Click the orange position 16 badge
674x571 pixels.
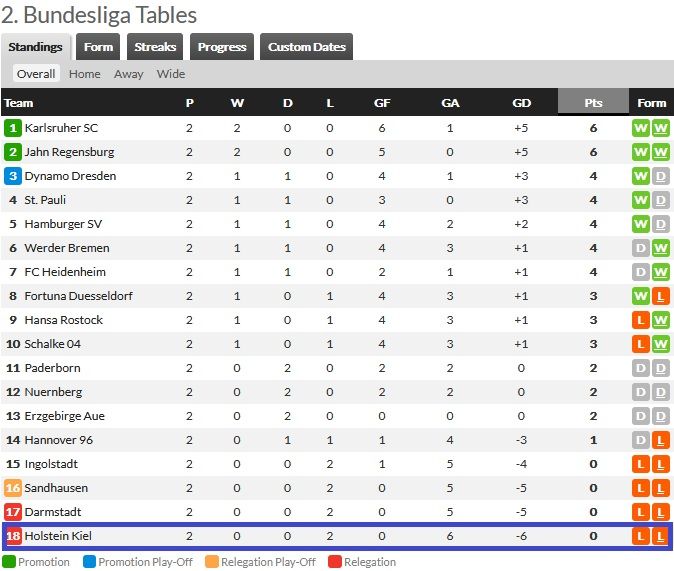click(13, 488)
